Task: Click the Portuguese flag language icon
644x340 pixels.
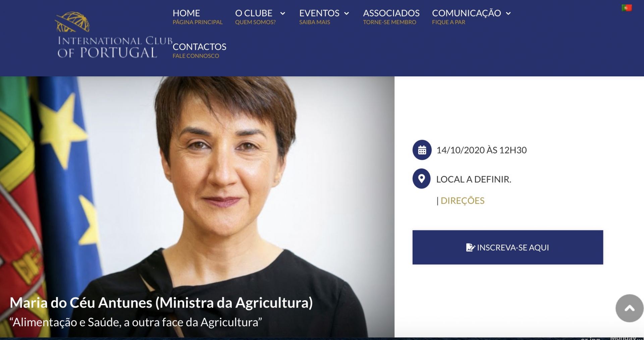Action: click(627, 8)
